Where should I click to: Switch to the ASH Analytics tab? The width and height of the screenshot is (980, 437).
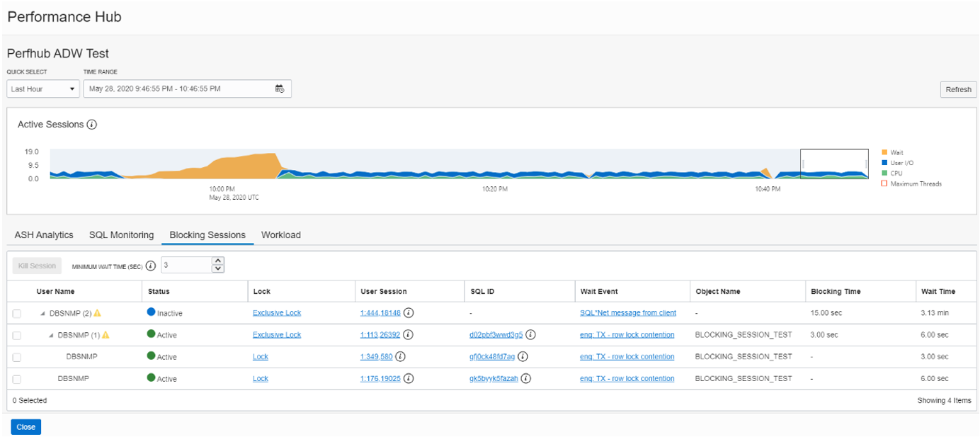point(43,234)
